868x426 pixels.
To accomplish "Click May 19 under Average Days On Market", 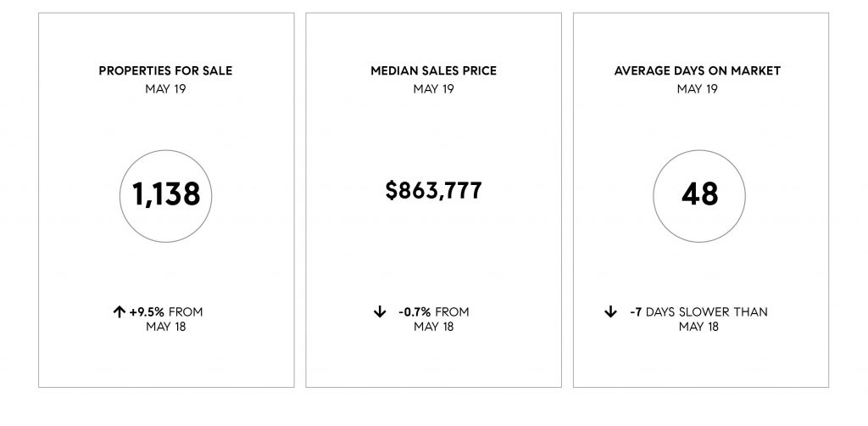I will pyautogui.click(x=698, y=88).
